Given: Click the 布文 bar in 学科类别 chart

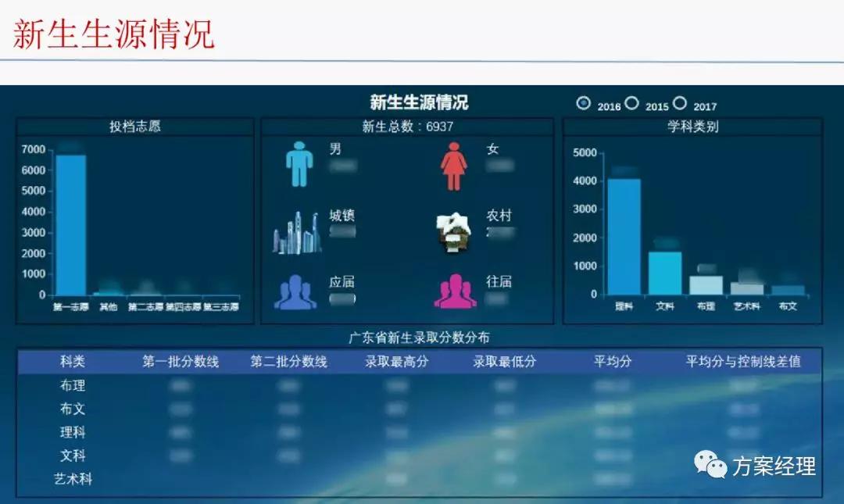Looking at the screenshot, I should pos(788,290).
